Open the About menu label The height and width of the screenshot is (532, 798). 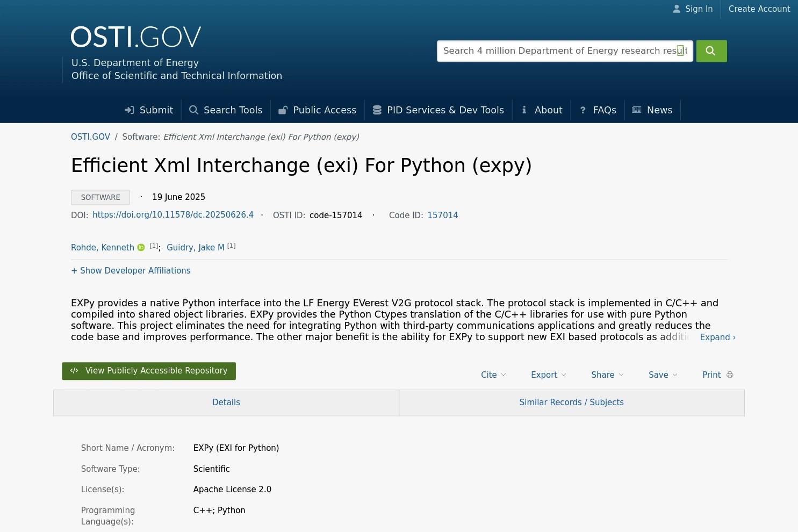[549, 110]
